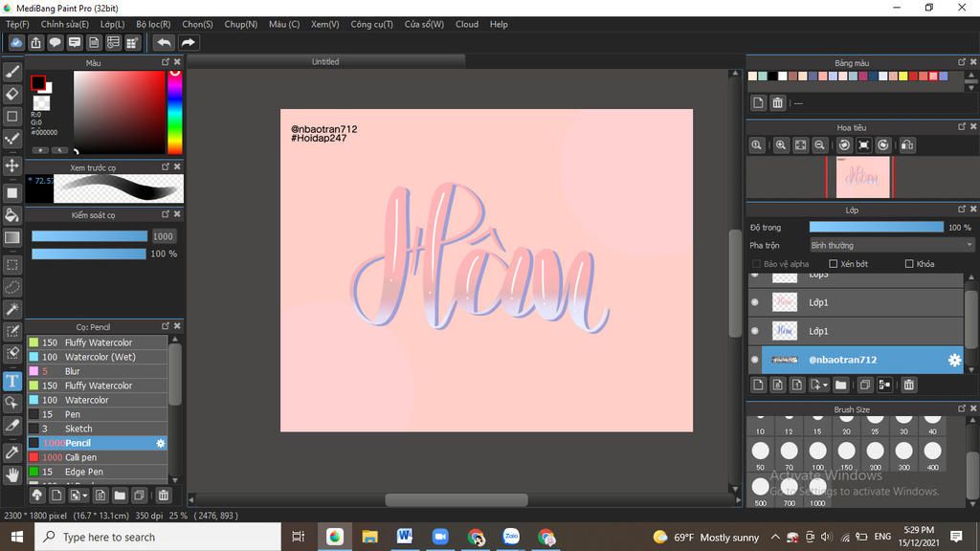The image size is (980, 551).
Task: Click the fit-to-window icon in Hoa tiêu
Action: click(800, 145)
